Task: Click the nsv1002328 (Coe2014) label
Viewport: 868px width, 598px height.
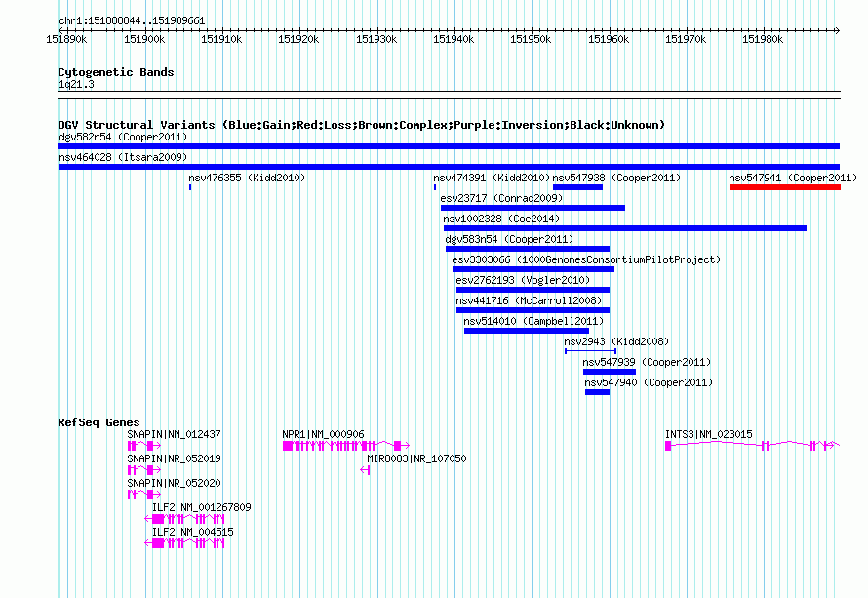Action: click(x=501, y=219)
